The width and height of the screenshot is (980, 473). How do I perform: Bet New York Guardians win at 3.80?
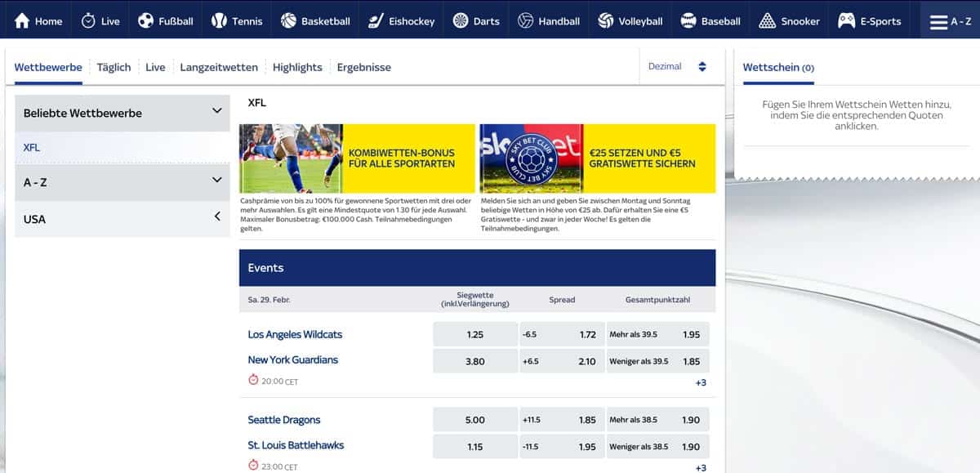click(x=475, y=361)
